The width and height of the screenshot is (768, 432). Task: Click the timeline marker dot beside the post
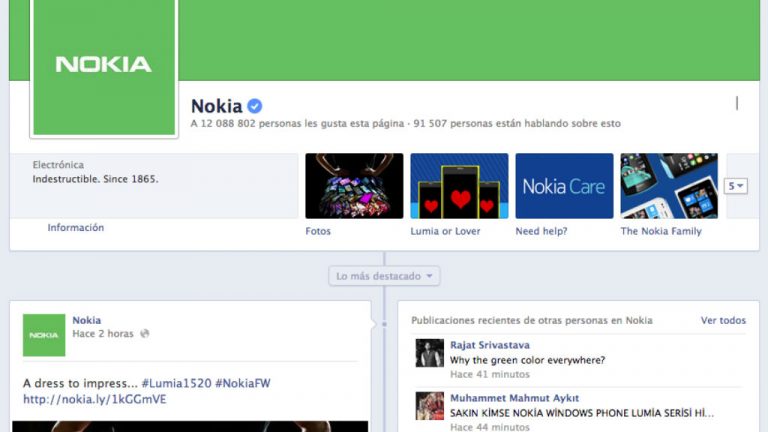tap(384, 324)
